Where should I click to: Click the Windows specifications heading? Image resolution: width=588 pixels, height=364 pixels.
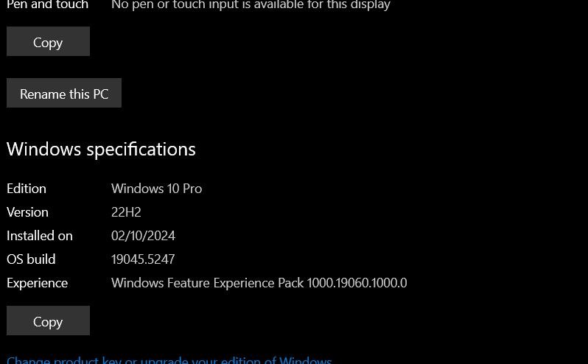(101, 149)
